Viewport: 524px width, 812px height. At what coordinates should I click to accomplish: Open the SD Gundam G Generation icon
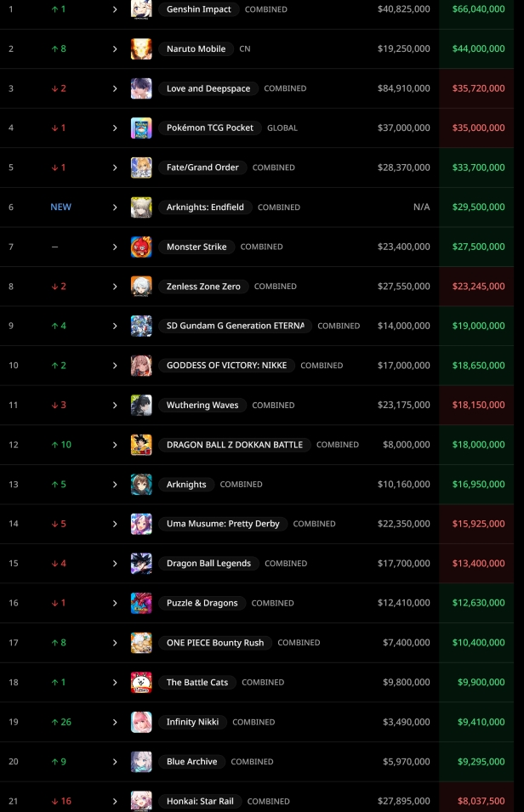click(x=141, y=326)
